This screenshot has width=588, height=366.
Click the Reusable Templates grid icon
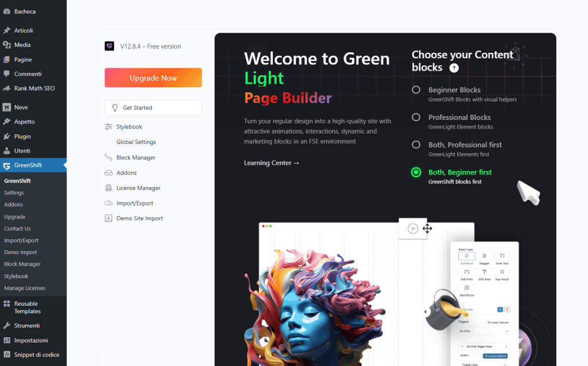pos(7,304)
